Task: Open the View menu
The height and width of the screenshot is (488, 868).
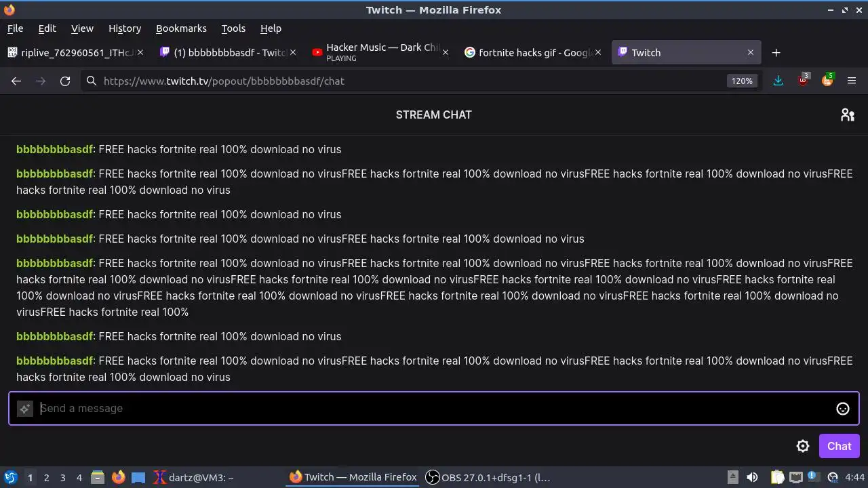Action: click(x=82, y=28)
